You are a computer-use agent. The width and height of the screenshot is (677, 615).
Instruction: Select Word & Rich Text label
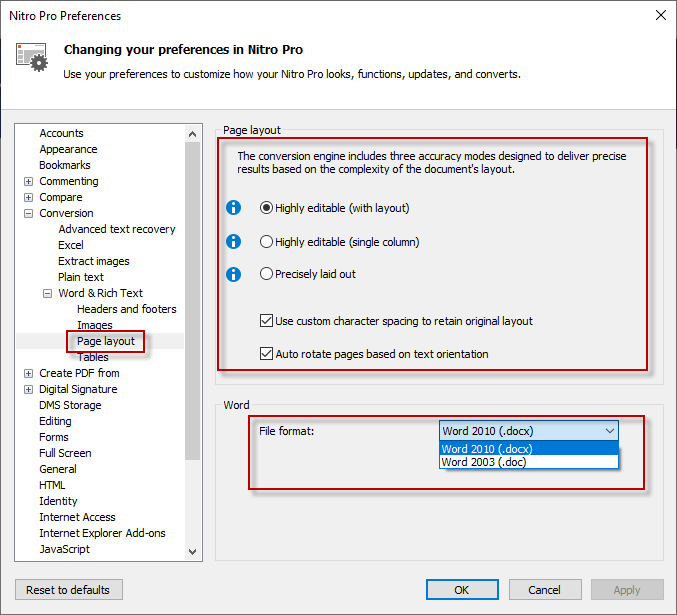tap(100, 293)
